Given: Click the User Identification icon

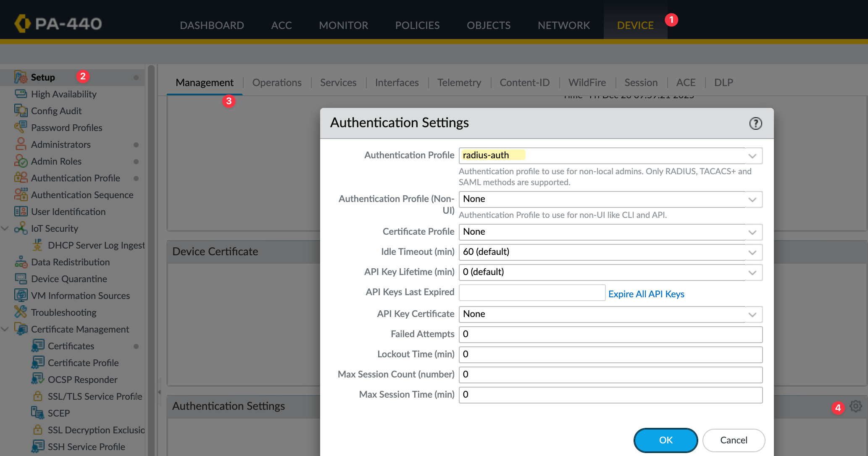Looking at the screenshot, I should point(21,211).
